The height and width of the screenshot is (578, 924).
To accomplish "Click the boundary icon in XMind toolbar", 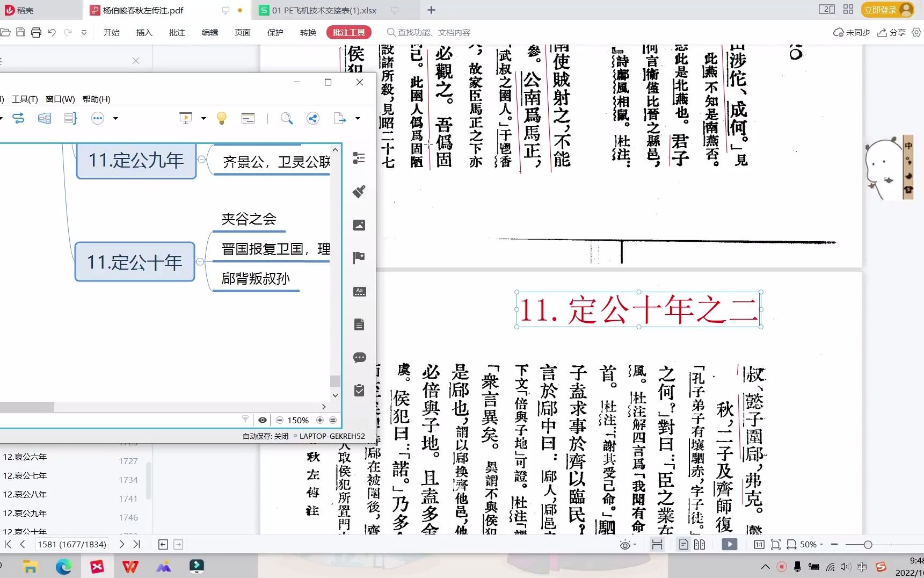I will tap(45, 118).
